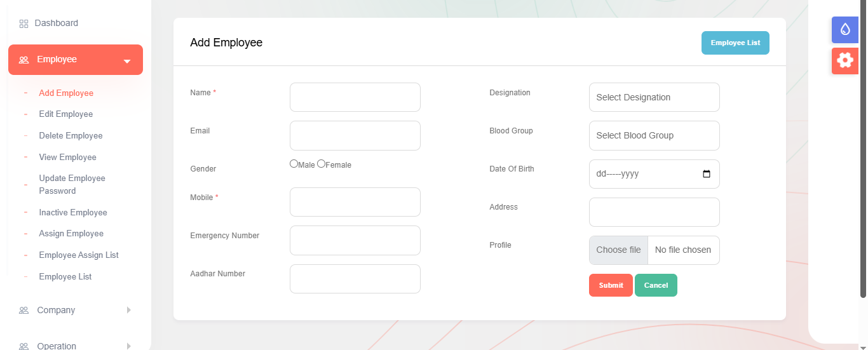Open the Select Designation dropdown
868x350 pixels.
coord(654,97)
